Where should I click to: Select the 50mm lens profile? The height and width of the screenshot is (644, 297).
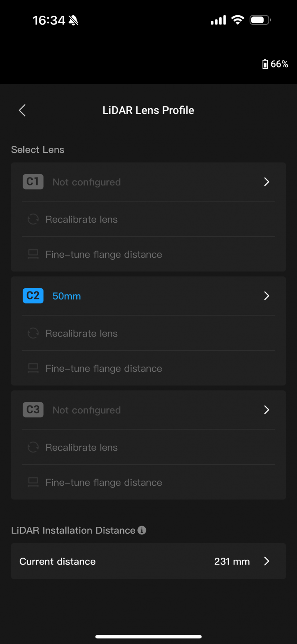coord(67,296)
